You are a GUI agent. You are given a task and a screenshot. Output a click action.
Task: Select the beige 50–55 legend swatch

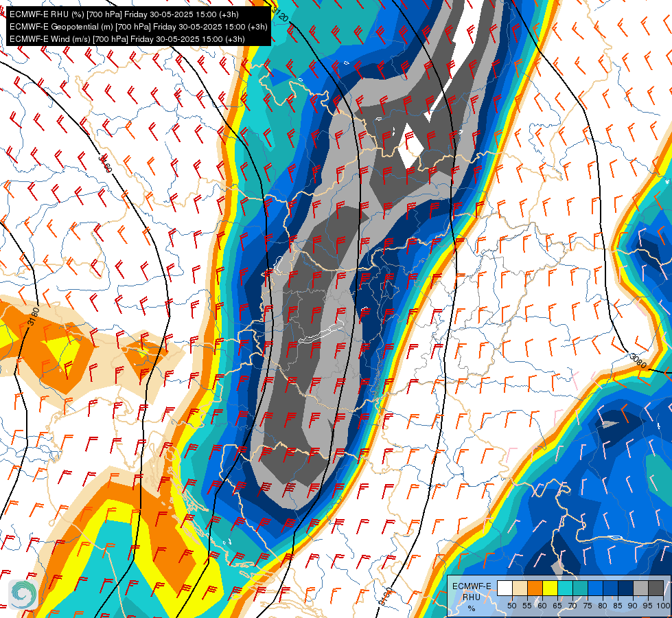tap(520, 588)
